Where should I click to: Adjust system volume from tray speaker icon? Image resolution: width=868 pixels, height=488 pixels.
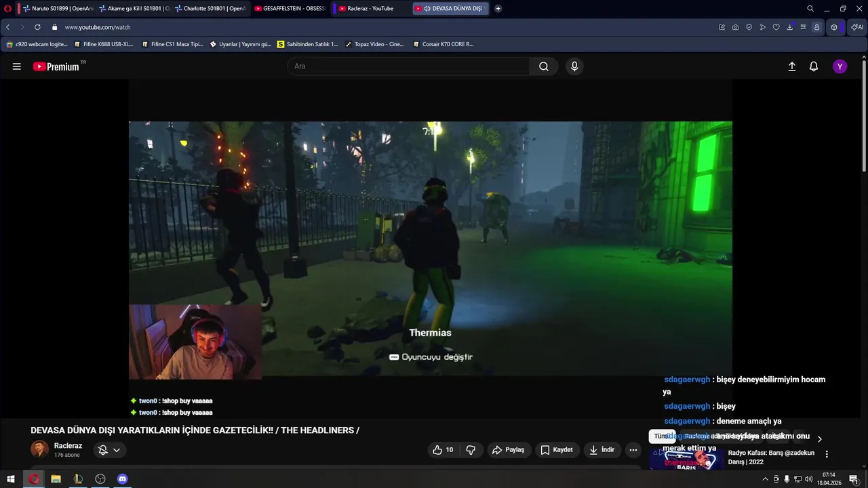pos(809,479)
